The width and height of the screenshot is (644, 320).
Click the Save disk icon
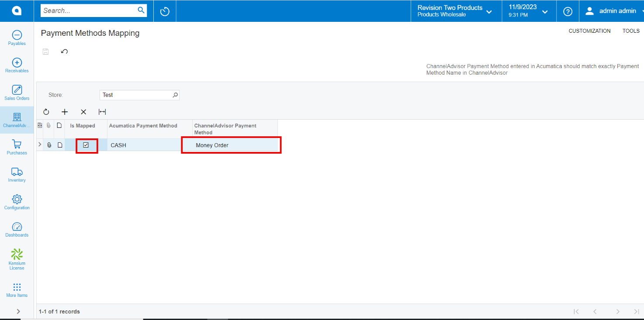[45, 52]
